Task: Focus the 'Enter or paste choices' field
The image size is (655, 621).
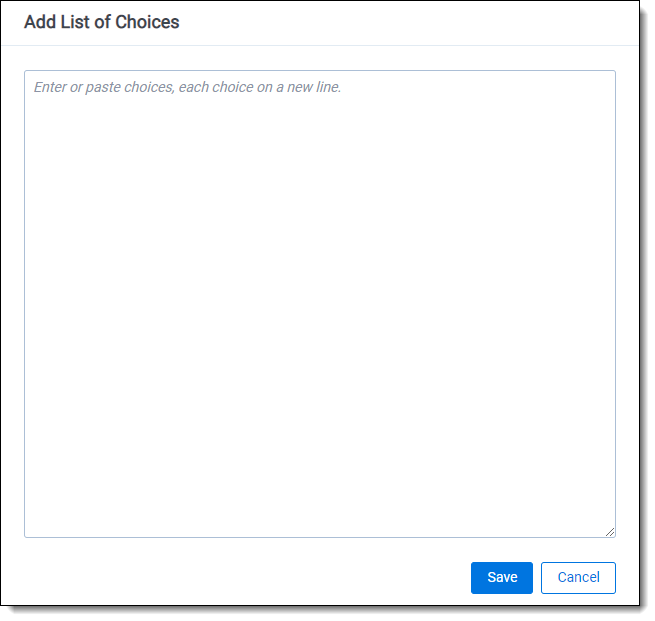Action: (320, 250)
